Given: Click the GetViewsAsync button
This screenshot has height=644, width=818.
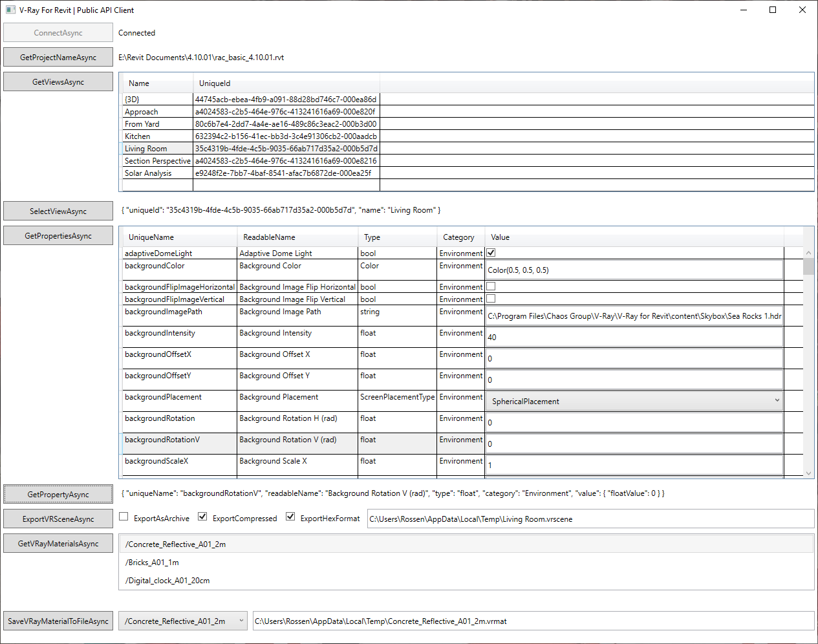Looking at the screenshot, I should pos(58,82).
